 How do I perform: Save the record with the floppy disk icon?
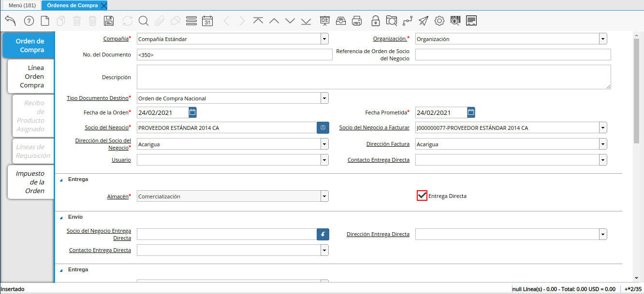coord(109,21)
